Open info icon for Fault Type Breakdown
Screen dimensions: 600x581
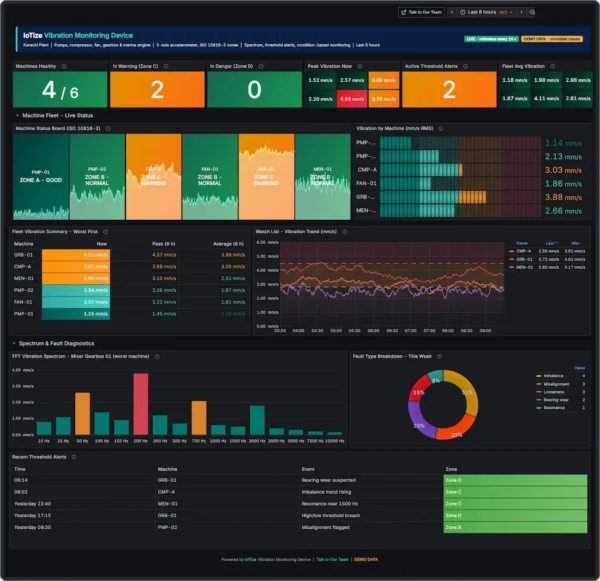(440, 356)
